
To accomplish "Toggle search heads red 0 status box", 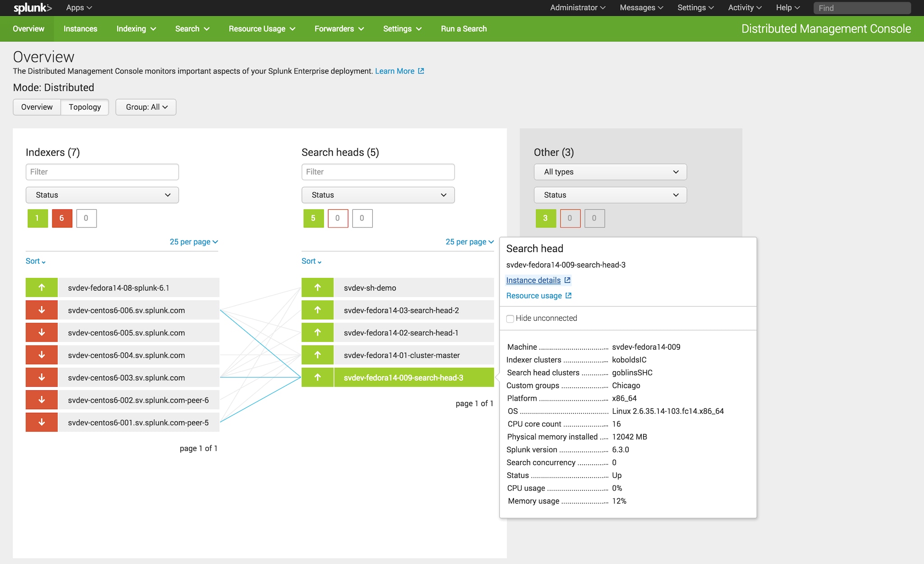I will click(x=338, y=218).
